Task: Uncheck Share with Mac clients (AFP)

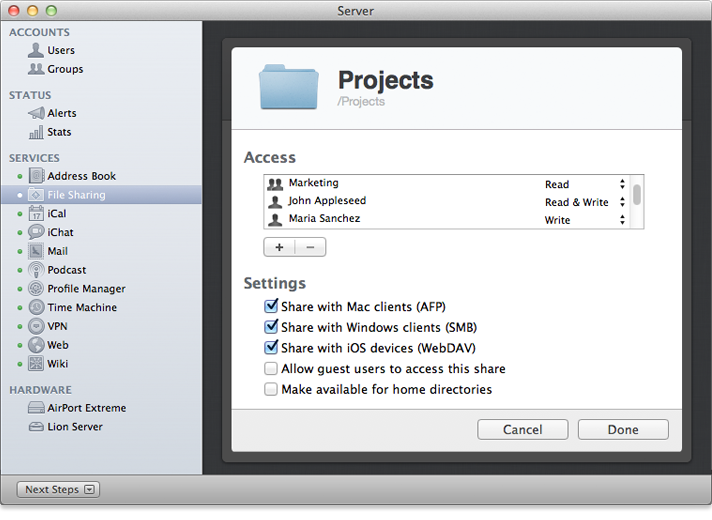Action: [x=271, y=306]
